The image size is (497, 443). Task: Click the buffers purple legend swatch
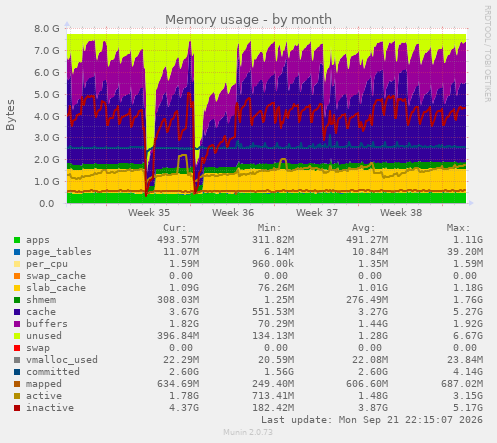point(17,324)
